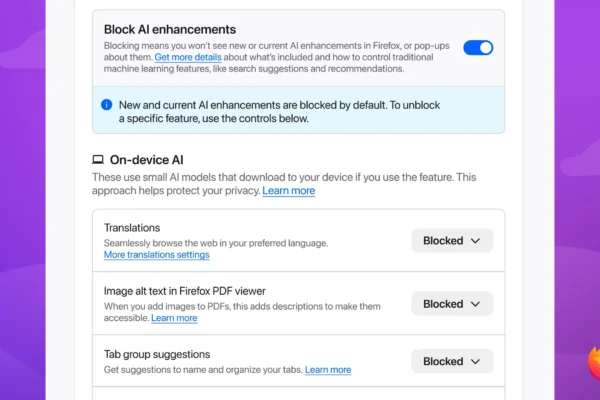Toggle the Block AI enhancements switch
This screenshot has height=400, width=600.
[x=478, y=48]
